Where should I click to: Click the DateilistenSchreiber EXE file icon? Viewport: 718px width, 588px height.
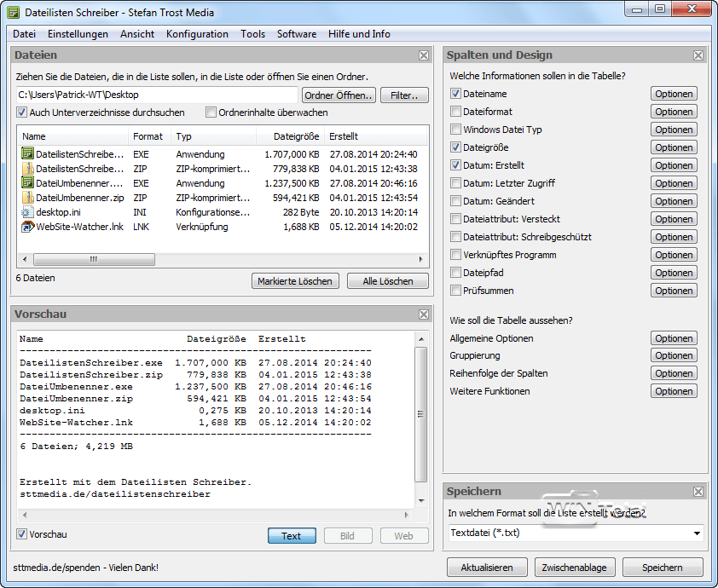(27, 153)
